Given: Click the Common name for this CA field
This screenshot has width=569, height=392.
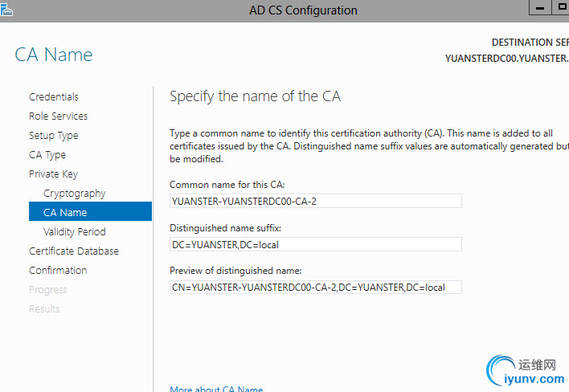Looking at the screenshot, I should (316, 201).
